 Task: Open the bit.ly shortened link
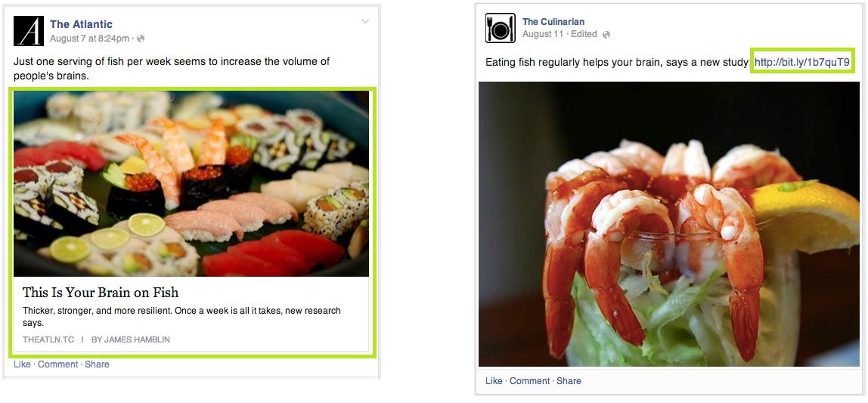pos(801,62)
